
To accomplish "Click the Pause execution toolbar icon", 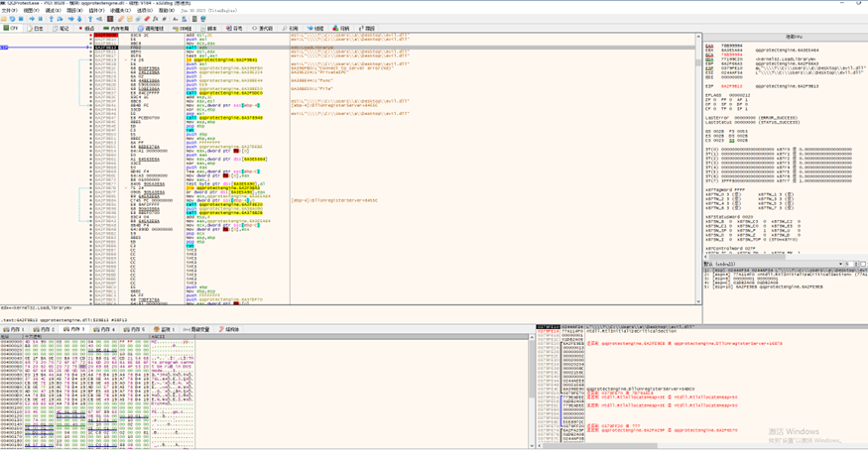I will pyautogui.click(x=42, y=19).
